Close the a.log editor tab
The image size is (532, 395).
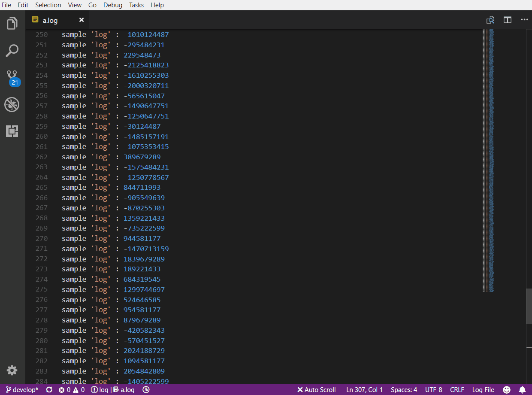click(x=82, y=20)
